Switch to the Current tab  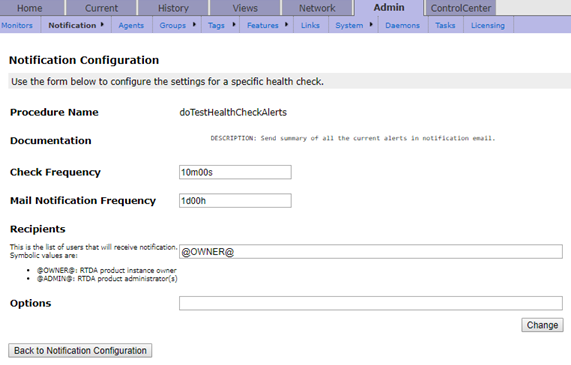tap(101, 8)
